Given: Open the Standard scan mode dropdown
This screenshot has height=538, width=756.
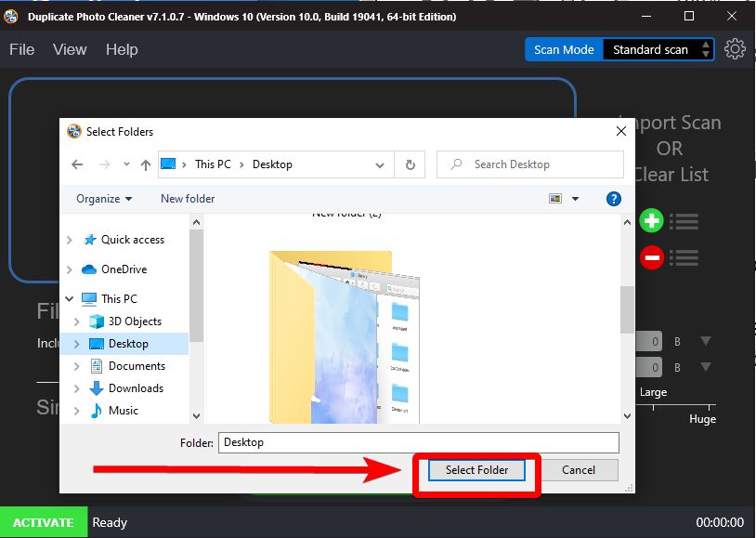Looking at the screenshot, I should coord(658,49).
